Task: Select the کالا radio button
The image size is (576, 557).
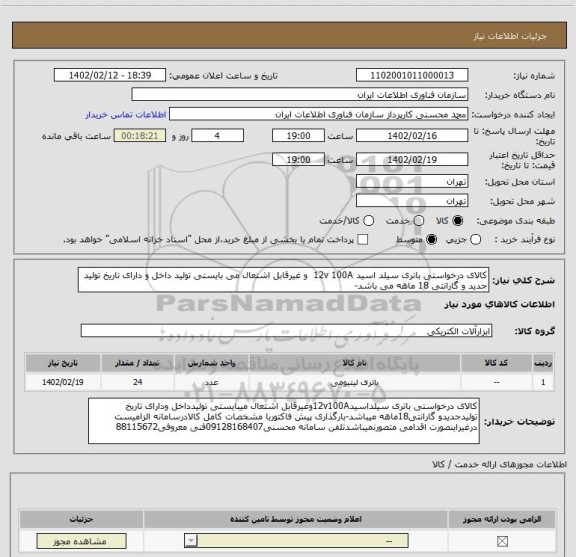Action: 458,221
